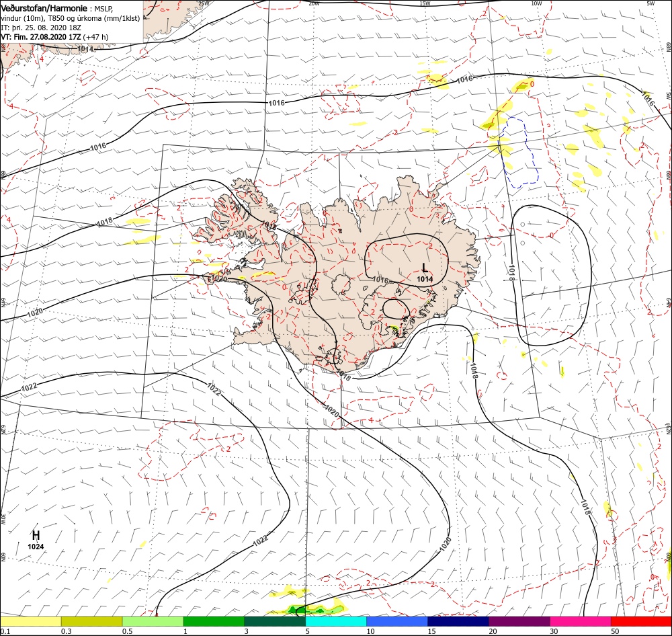Click the '10W' longitude label

point(536,3)
